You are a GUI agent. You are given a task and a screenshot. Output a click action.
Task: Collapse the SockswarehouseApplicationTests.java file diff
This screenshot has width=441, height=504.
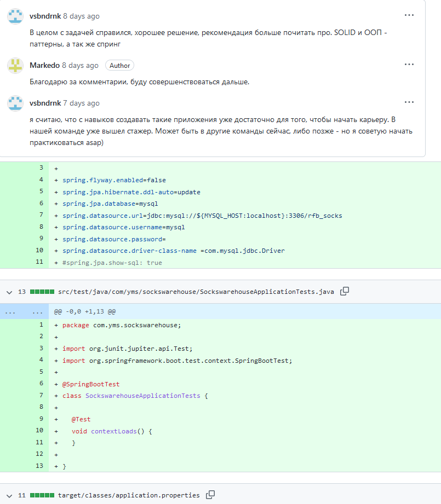(x=8, y=292)
